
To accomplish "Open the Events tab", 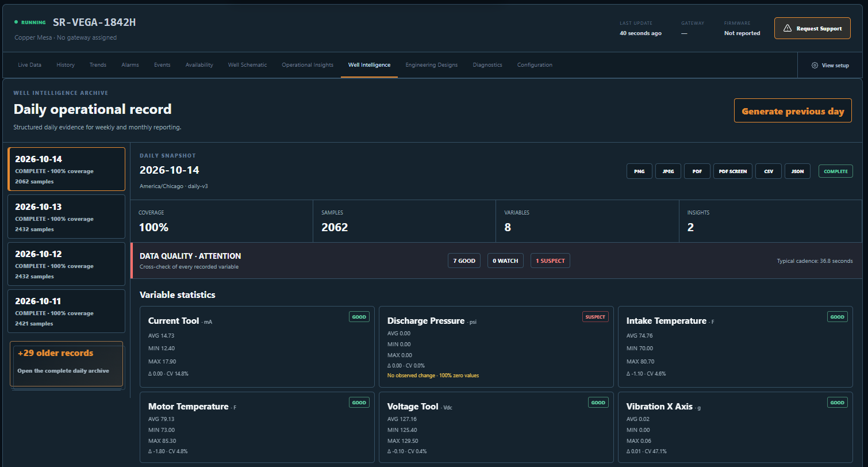I will click(x=162, y=65).
